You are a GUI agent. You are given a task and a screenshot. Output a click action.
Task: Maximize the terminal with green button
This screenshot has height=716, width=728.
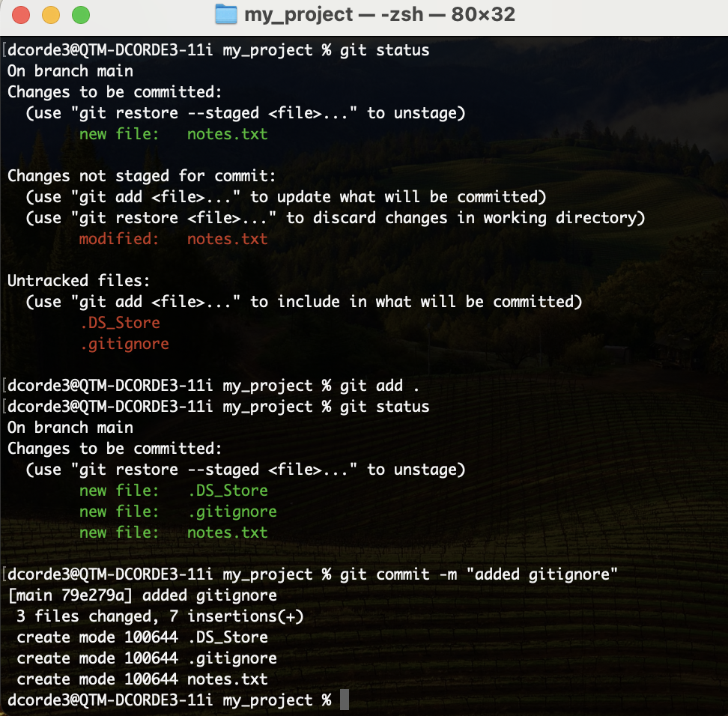tap(79, 14)
